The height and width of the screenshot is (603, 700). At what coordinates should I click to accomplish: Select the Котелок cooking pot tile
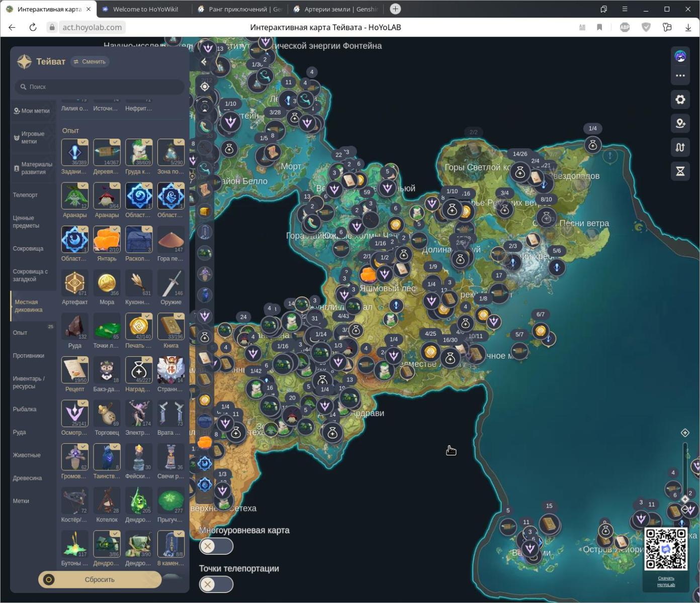point(107,500)
